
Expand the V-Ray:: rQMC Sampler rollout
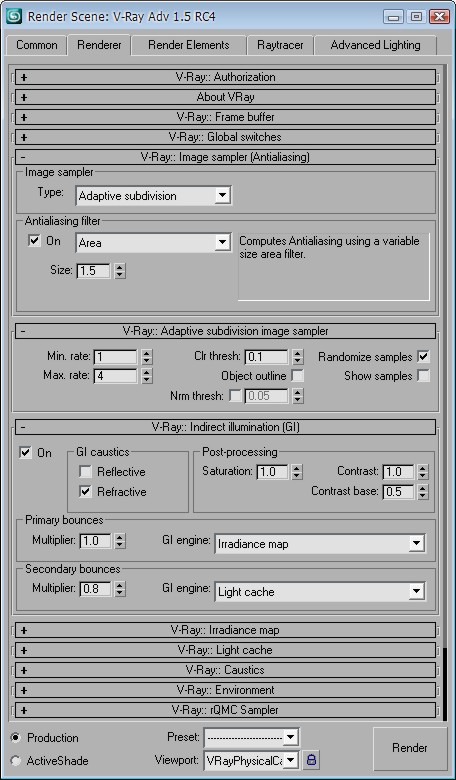tap(225, 710)
